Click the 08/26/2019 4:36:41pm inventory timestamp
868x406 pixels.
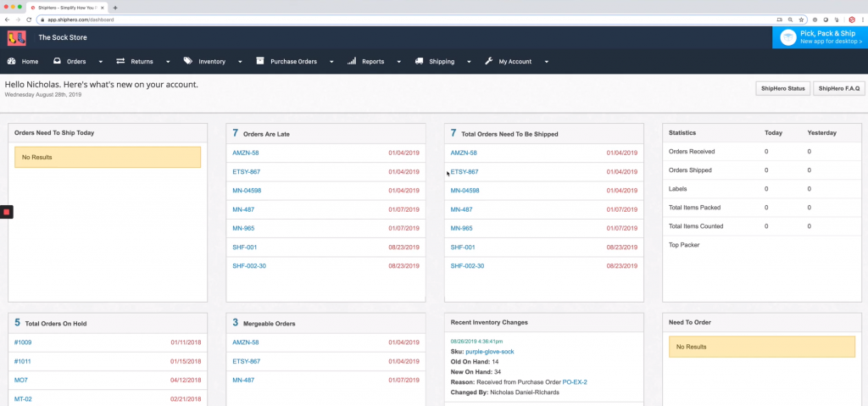[476, 342]
